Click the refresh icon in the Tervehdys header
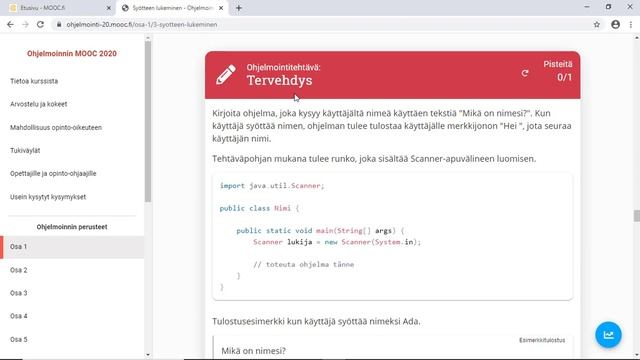 pyautogui.click(x=525, y=73)
